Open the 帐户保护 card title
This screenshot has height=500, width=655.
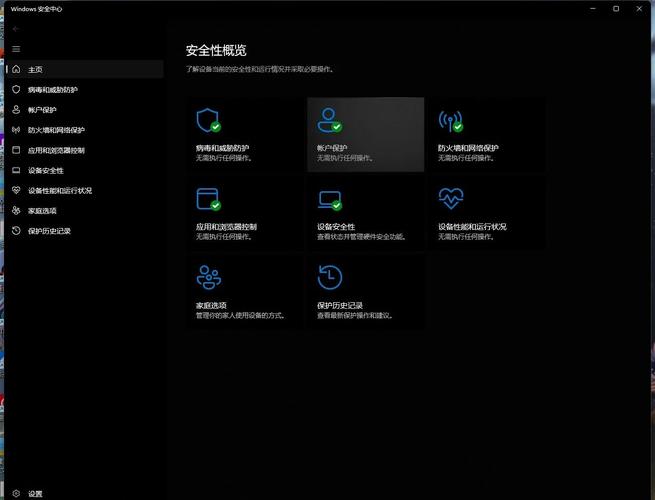(x=332, y=148)
